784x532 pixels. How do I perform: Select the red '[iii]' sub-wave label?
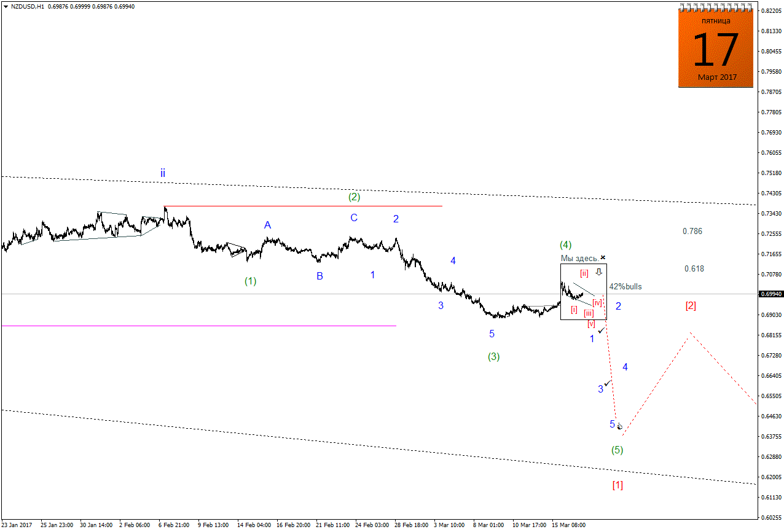(x=589, y=313)
